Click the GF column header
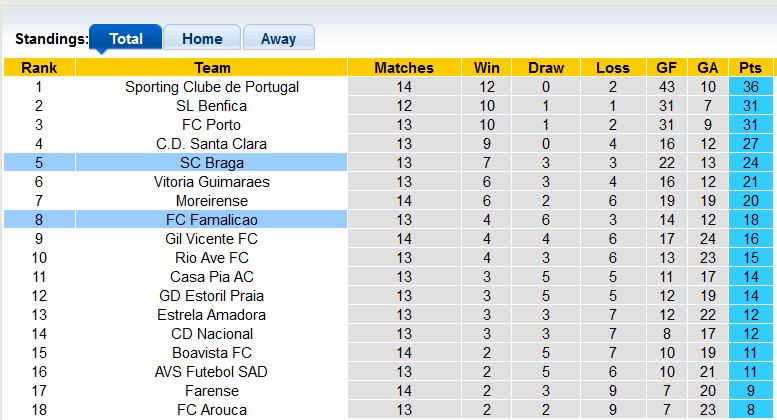The image size is (777, 420). [x=665, y=68]
